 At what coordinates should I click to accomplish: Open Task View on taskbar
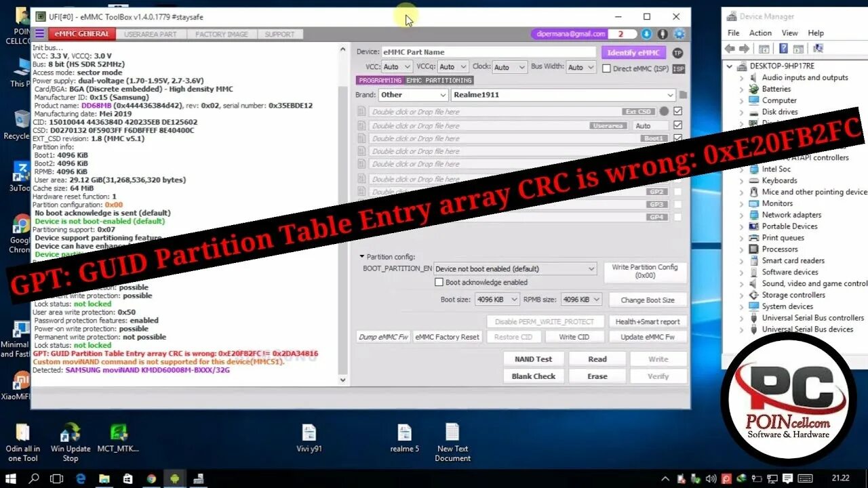[57, 479]
